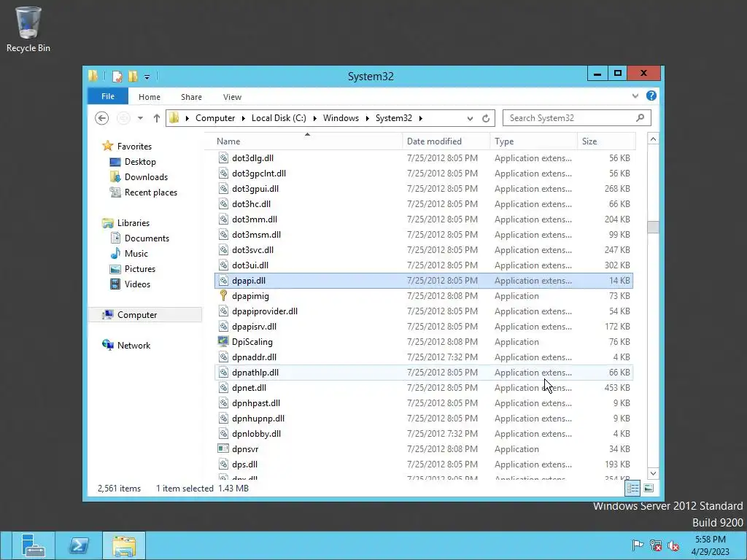Select the dpnet.dll file
Viewport: 747px width, 560px height.
pos(424,388)
